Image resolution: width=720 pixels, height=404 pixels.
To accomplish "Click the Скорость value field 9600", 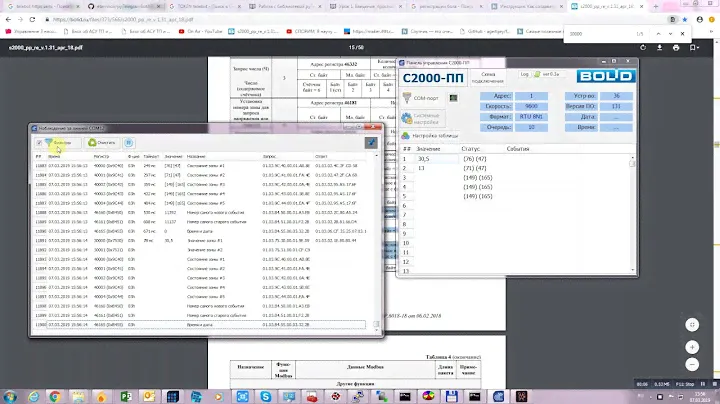I will [x=530, y=104].
